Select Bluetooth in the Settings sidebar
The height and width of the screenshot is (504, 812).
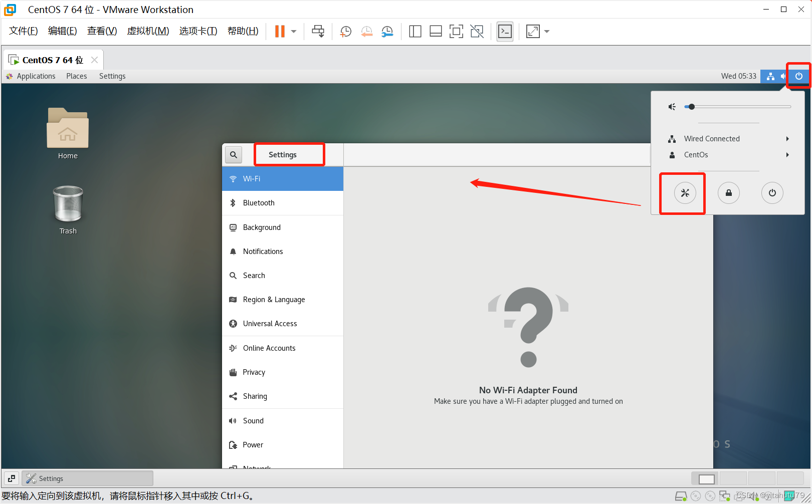pos(283,203)
